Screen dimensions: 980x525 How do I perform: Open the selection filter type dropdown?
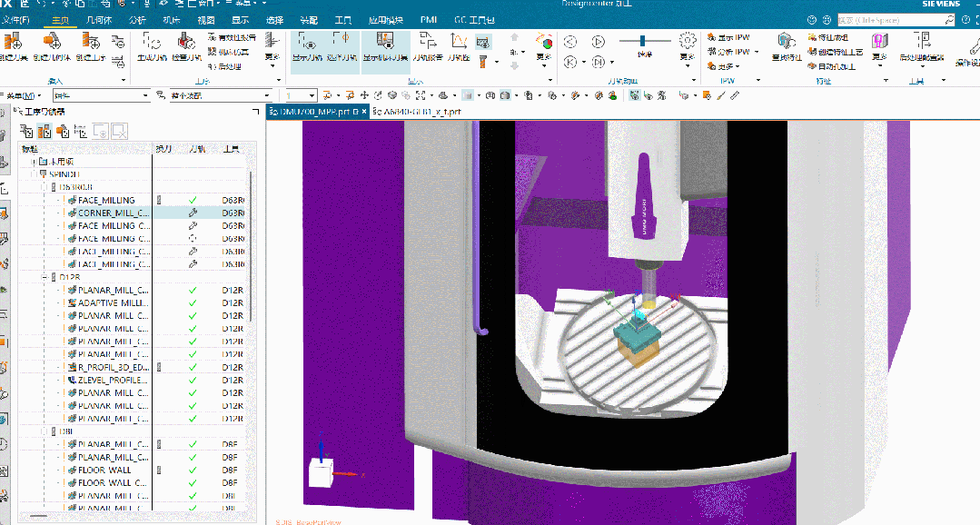tap(144, 95)
